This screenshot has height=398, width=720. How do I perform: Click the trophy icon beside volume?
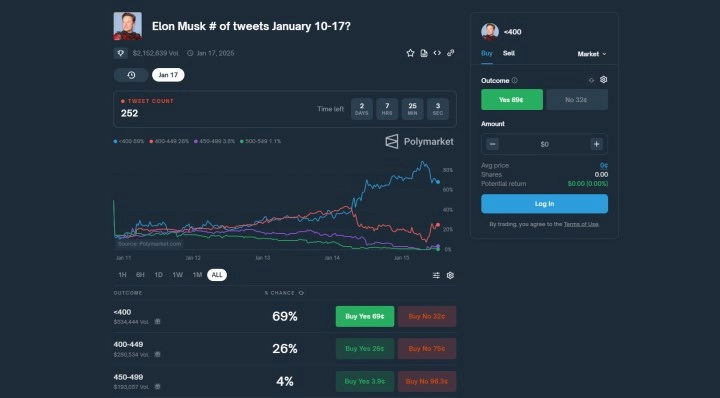click(121, 53)
